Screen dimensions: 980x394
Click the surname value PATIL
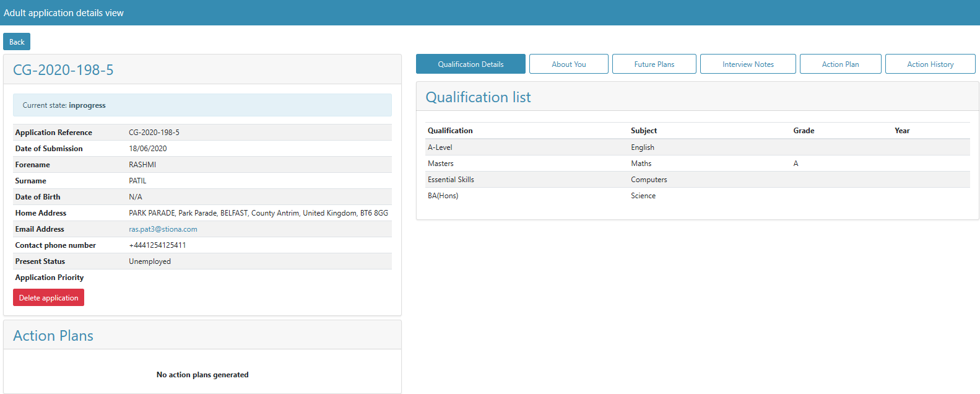(x=137, y=181)
